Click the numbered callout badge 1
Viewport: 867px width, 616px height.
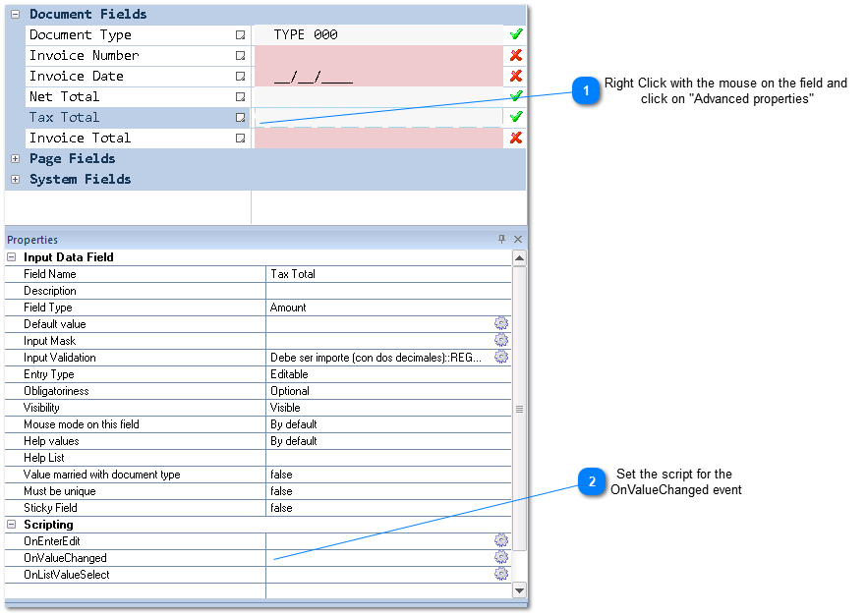pyautogui.click(x=587, y=89)
